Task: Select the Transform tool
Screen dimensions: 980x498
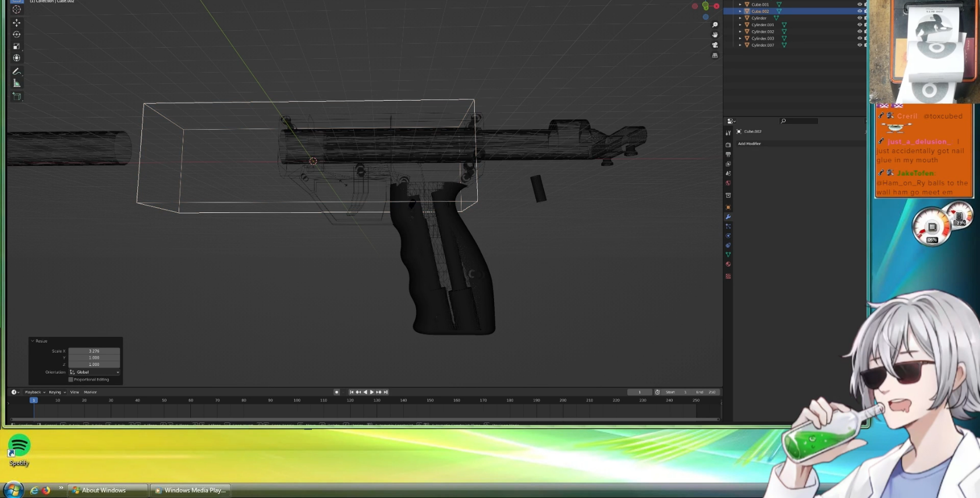Action: point(16,58)
